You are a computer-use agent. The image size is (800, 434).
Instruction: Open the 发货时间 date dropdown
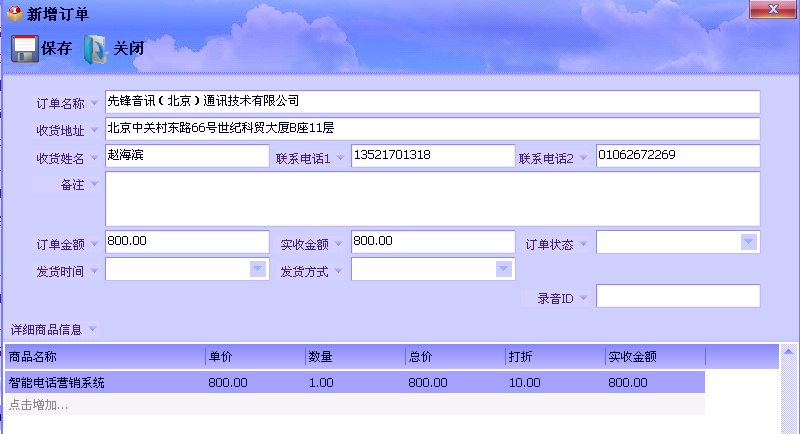tap(258, 268)
